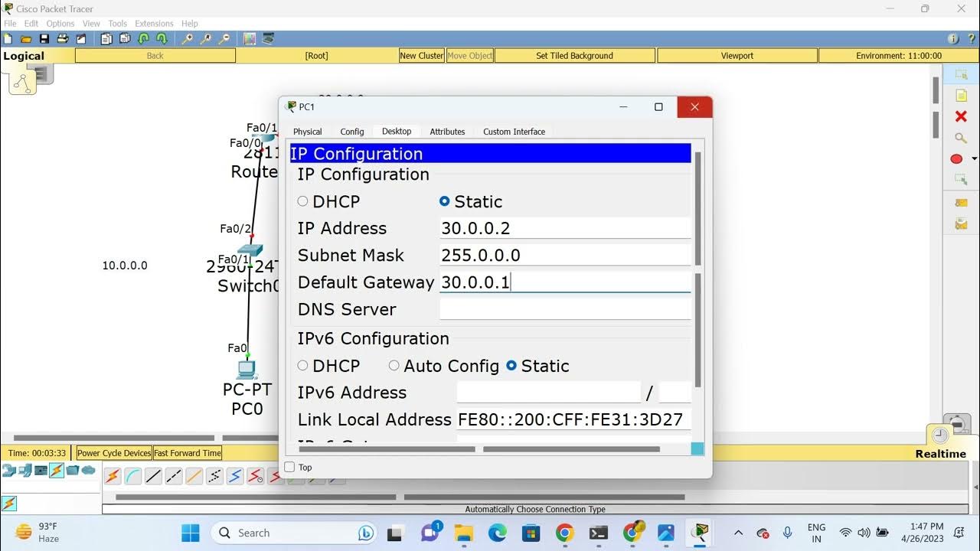
Task: Click the PC1 window vertical scrollbar
Action: 697,269
